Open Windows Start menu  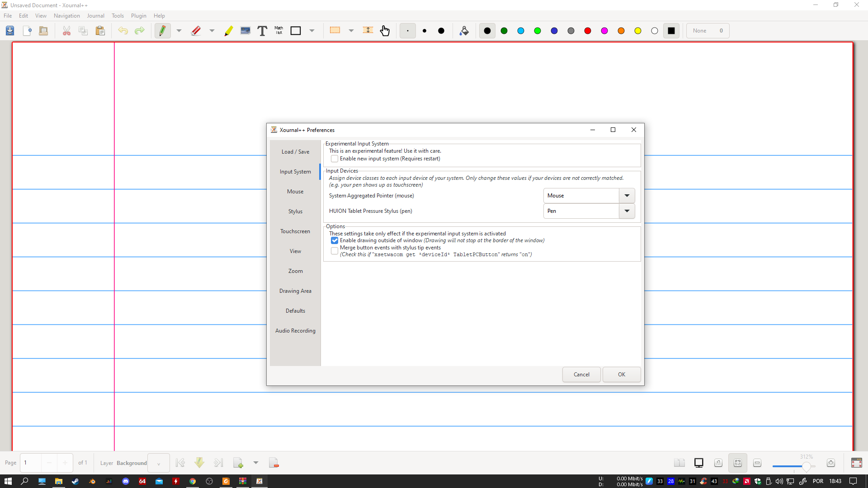[x=8, y=481]
